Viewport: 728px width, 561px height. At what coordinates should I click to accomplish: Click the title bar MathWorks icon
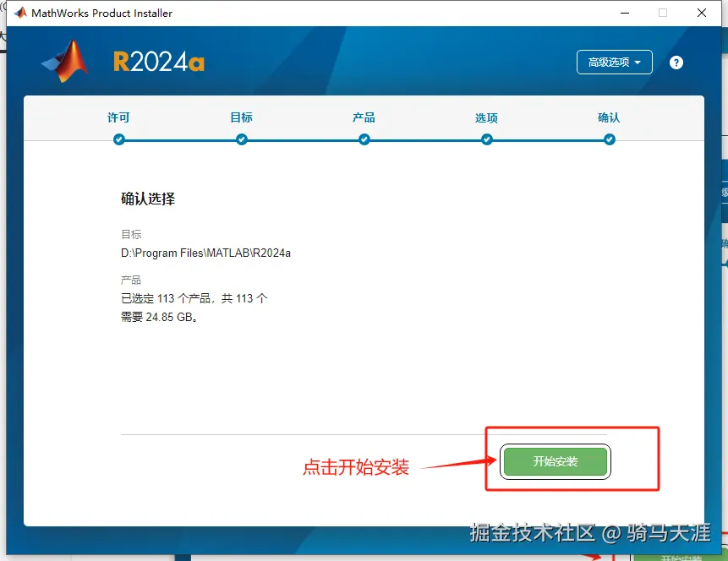coord(20,13)
